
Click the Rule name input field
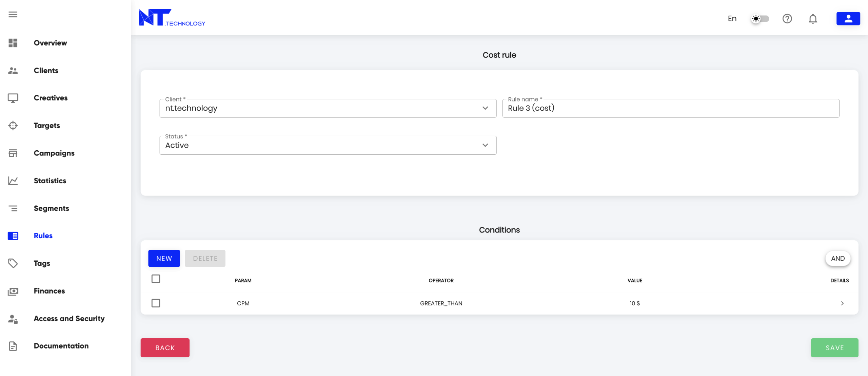click(x=670, y=108)
